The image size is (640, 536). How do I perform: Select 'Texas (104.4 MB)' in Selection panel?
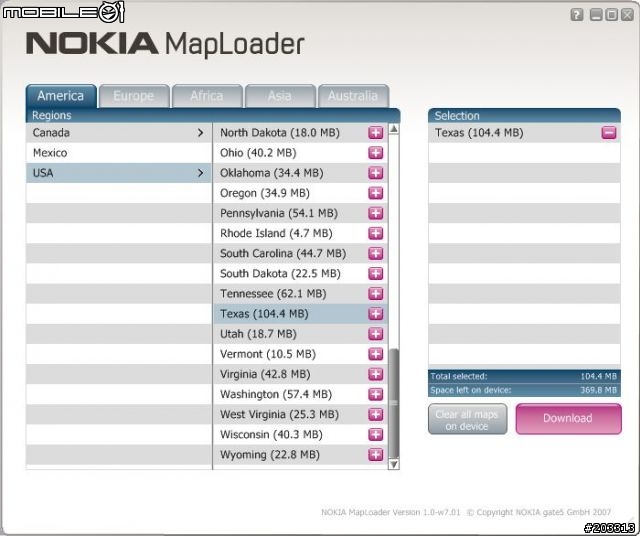479,133
